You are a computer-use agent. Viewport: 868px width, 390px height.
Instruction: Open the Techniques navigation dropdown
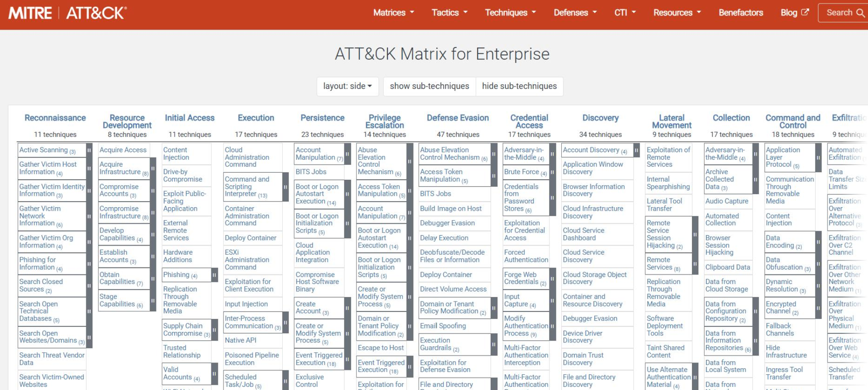click(x=510, y=13)
